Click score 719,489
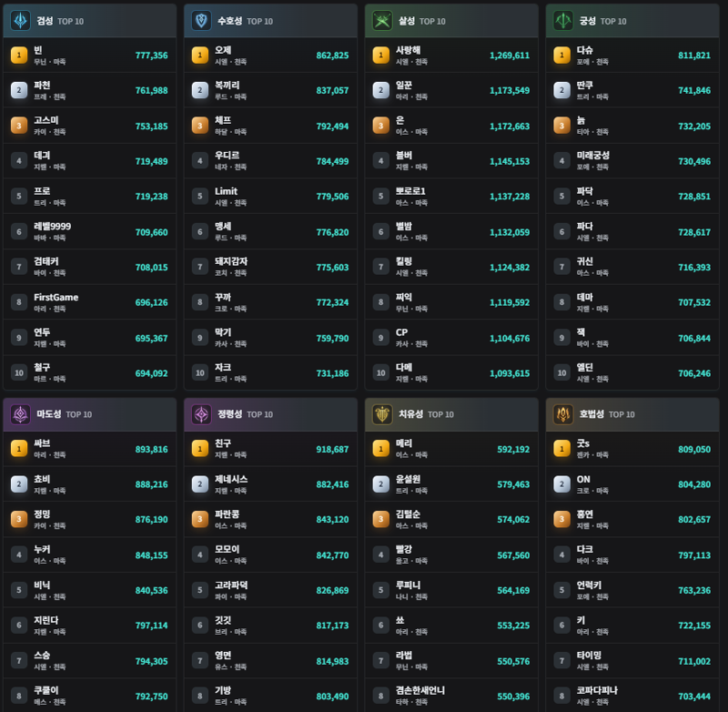Viewport: 728px width, 712px height. (151, 161)
